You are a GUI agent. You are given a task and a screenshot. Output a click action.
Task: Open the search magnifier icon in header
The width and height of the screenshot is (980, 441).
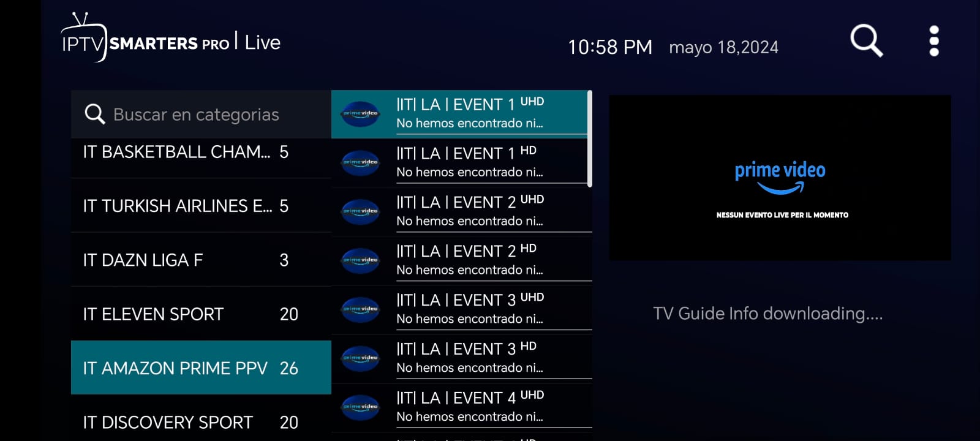867,41
